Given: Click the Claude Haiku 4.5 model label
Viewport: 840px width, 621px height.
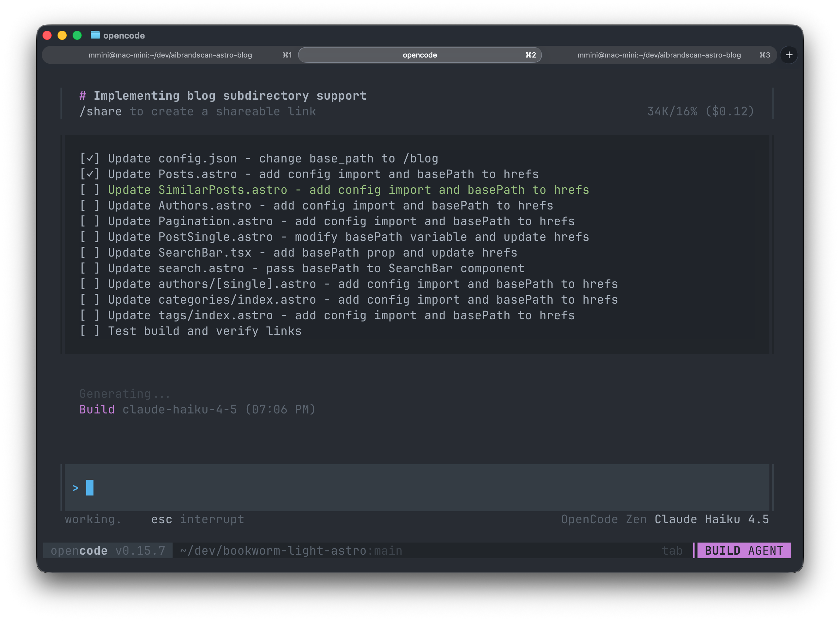Looking at the screenshot, I should pos(712,519).
